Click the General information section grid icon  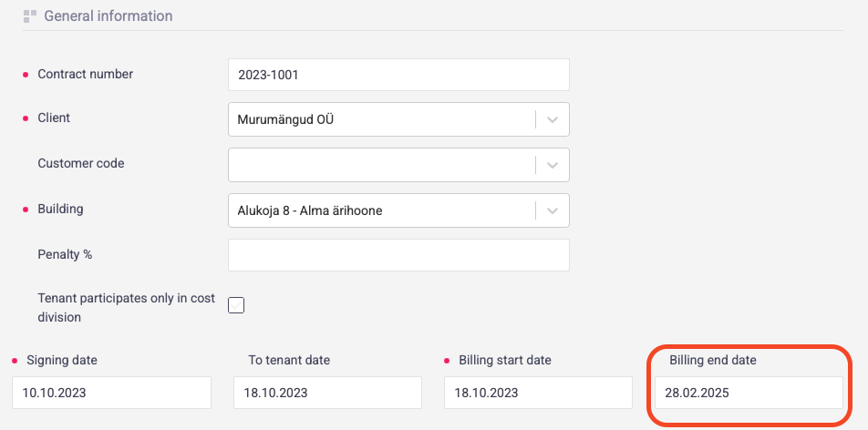click(30, 16)
